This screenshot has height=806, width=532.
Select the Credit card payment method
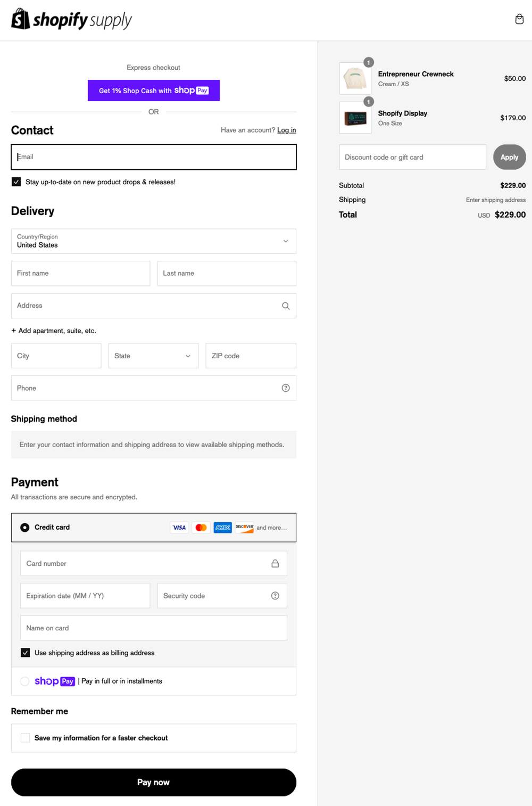[24, 527]
